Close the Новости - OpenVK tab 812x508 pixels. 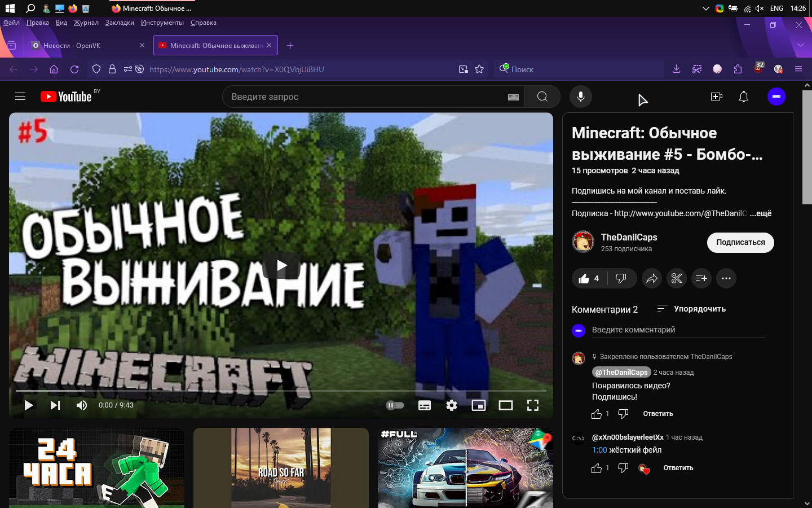[x=142, y=45]
